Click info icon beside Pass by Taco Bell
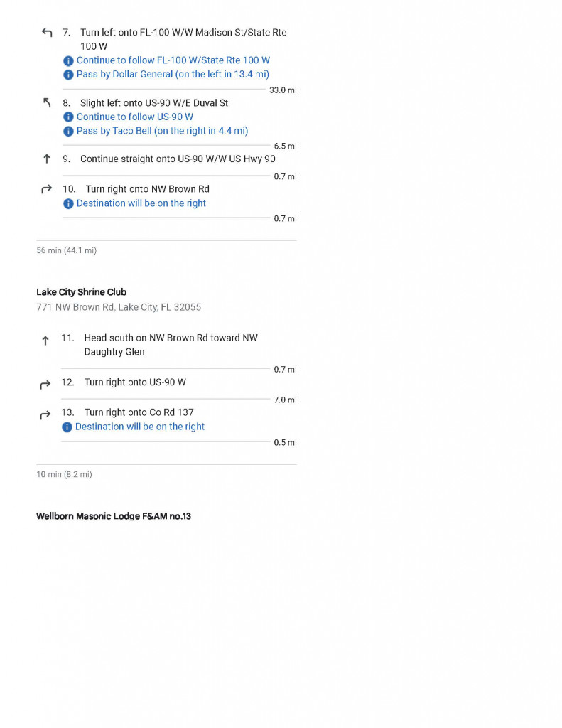The image size is (562, 728). click(x=68, y=132)
